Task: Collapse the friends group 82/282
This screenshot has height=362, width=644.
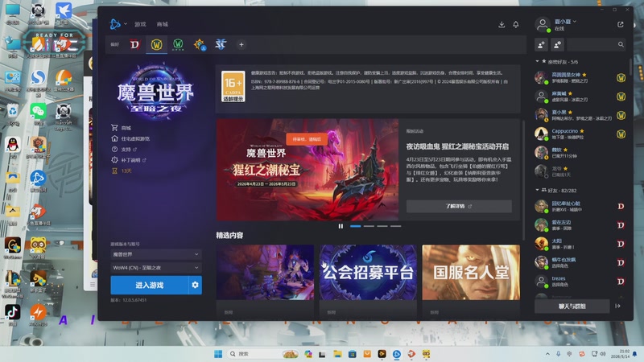Action: [x=537, y=190]
